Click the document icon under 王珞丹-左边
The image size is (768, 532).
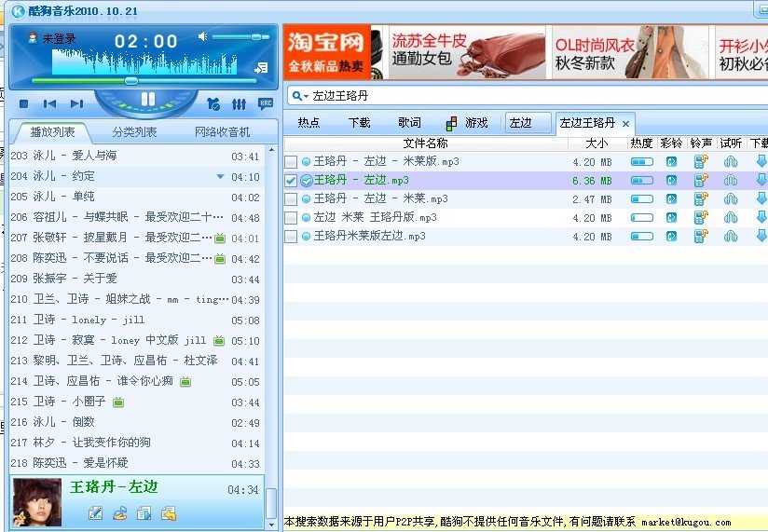144,513
